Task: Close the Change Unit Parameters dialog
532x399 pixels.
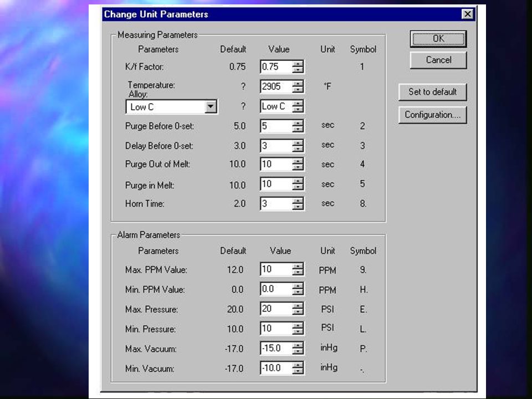Action: point(468,14)
